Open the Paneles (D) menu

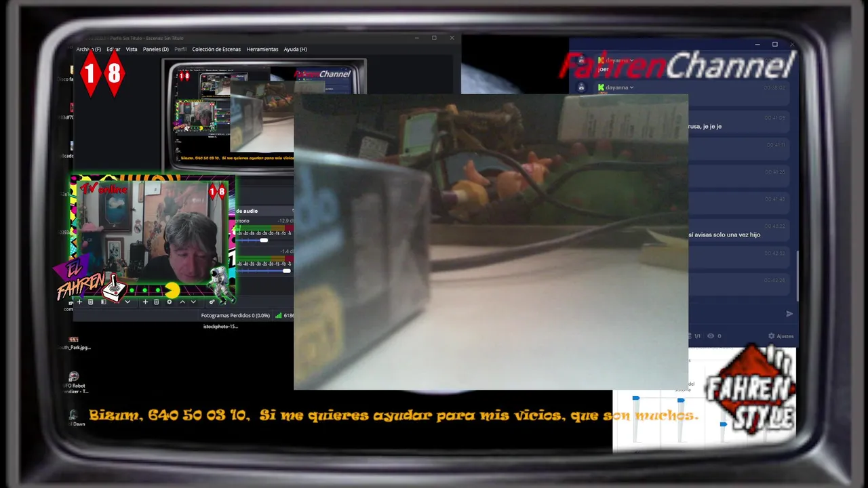[155, 49]
